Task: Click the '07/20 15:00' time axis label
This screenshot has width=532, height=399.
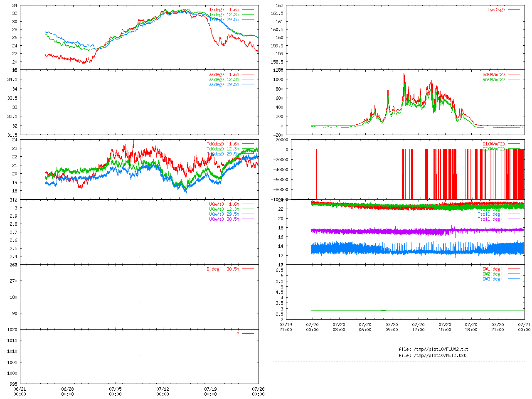Action: click(445, 327)
